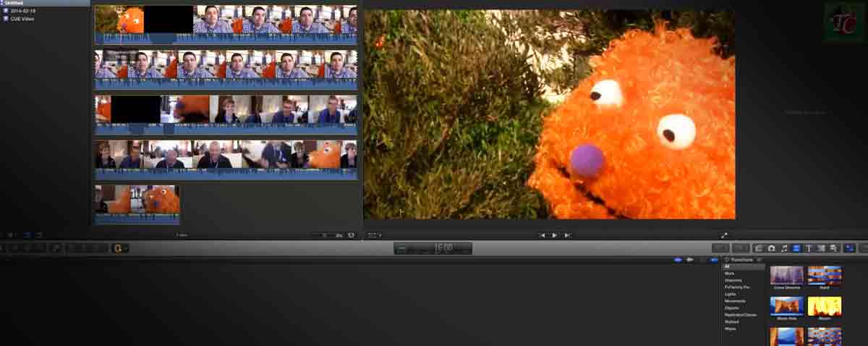868x346 pixels.
Task: Click the clip appearance icon below browser
Action: [x=352, y=235]
